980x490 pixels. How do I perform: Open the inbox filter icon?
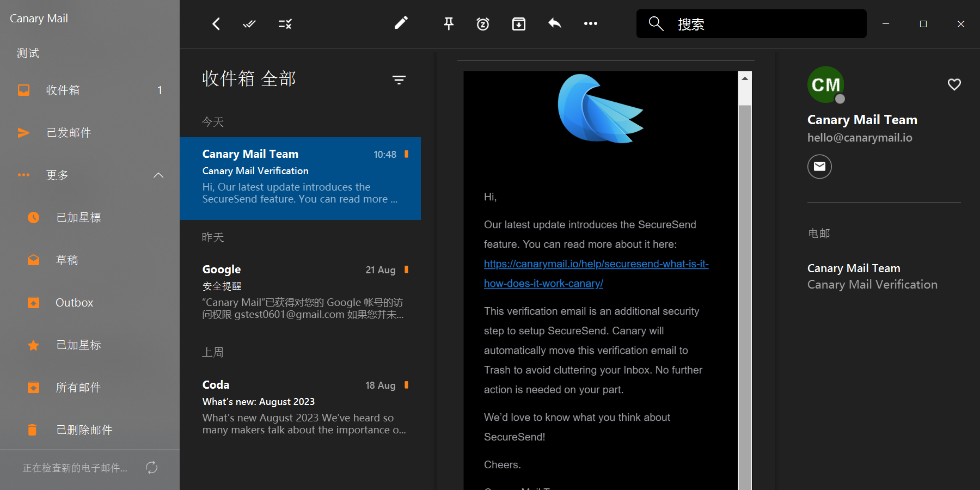[x=399, y=80]
